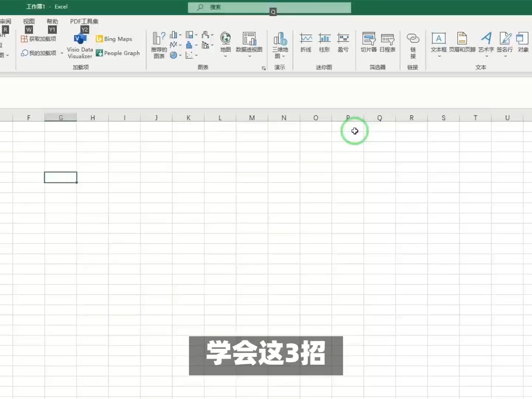Start Visio Data Visualizer add-in
This screenshot has height=399, width=532.
point(79,44)
